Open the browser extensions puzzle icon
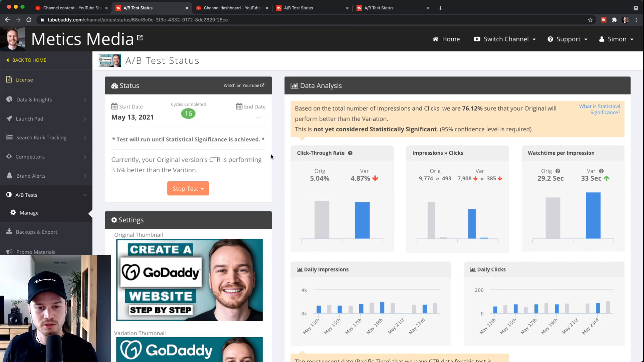 pos(614,20)
